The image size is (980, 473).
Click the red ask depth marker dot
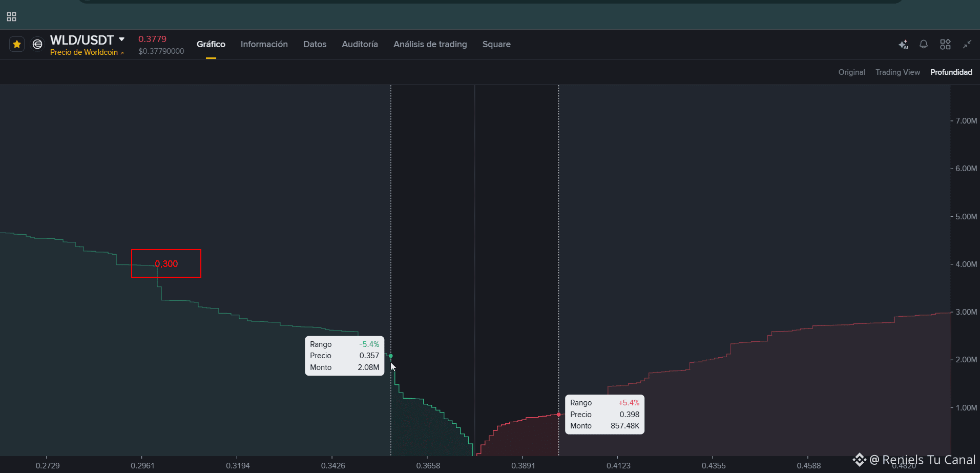point(559,415)
